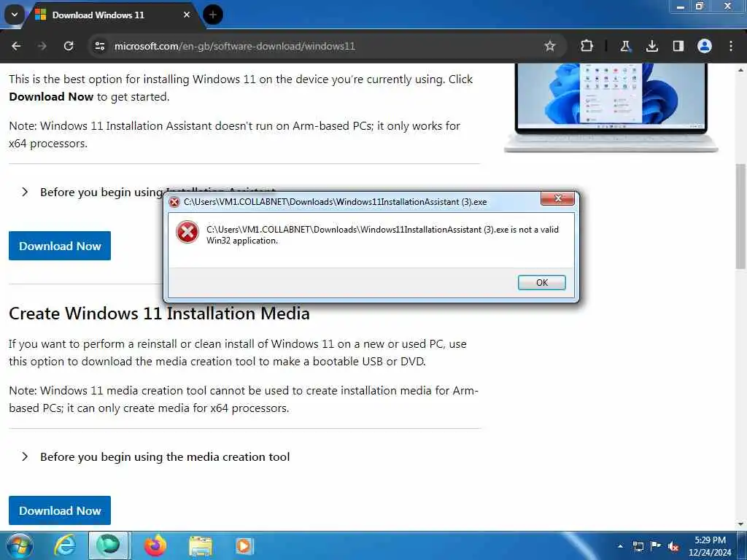Viewport: 747px width, 560px height.
Task: Click the network tray icon
Action: pyautogui.click(x=638, y=546)
